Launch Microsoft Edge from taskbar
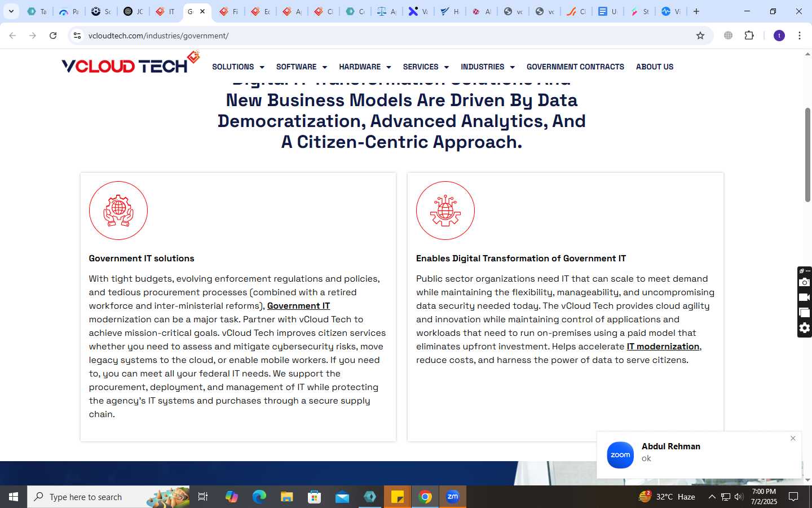 [x=259, y=497]
